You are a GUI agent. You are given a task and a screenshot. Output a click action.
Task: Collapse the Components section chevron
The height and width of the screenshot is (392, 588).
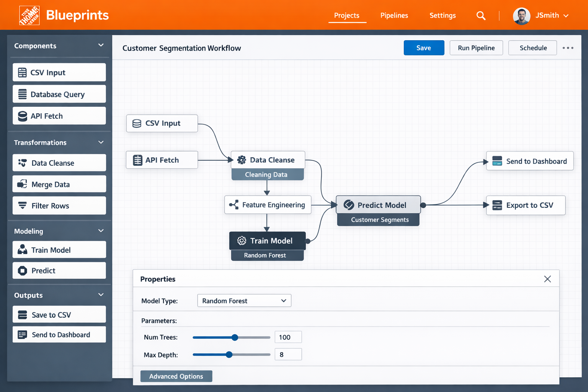tap(101, 45)
